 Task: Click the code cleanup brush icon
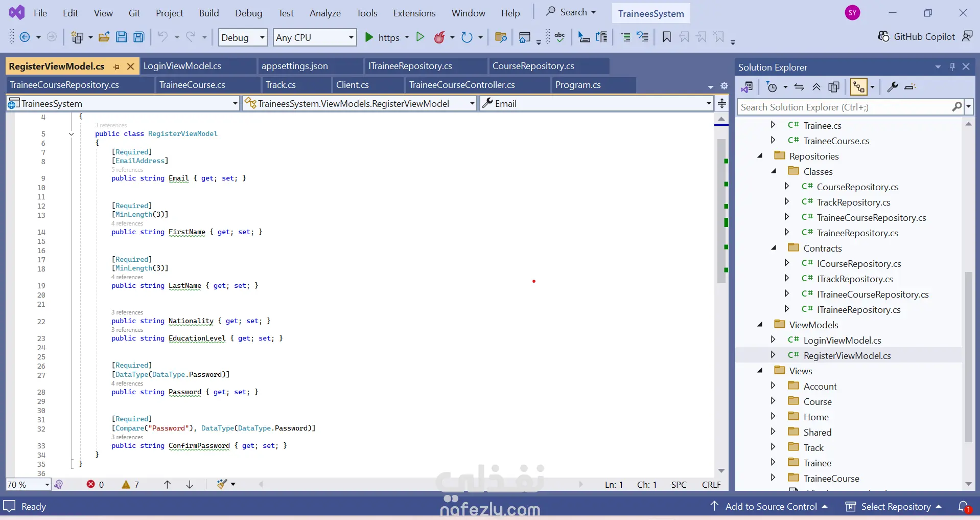[x=222, y=484]
